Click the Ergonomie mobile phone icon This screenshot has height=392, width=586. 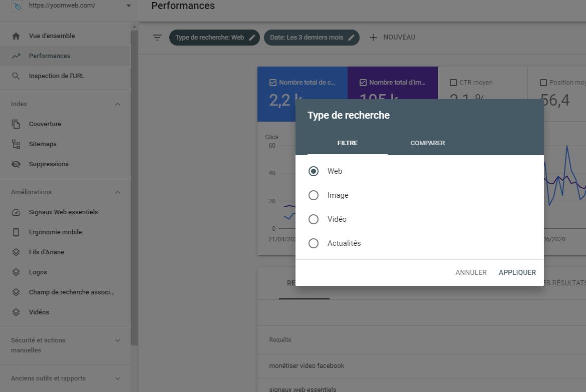pyautogui.click(x=16, y=232)
